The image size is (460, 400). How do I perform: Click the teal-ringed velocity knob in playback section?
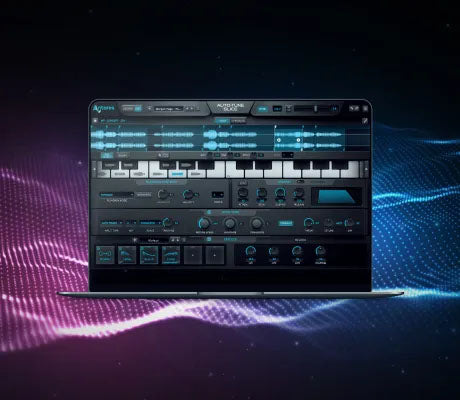[x=188, y=194]
